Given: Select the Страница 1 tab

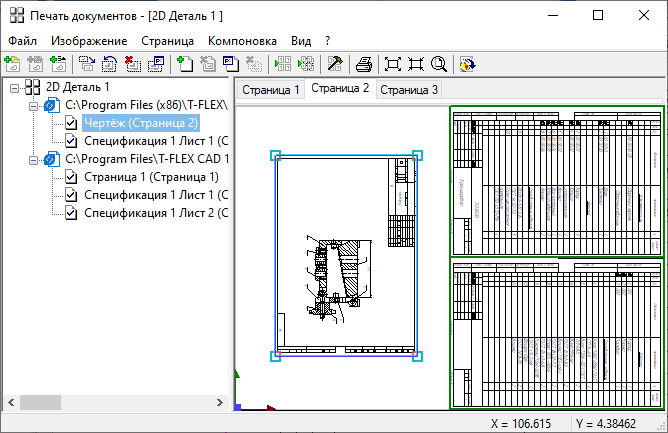Looking at the screenshot, I should 271,90.
